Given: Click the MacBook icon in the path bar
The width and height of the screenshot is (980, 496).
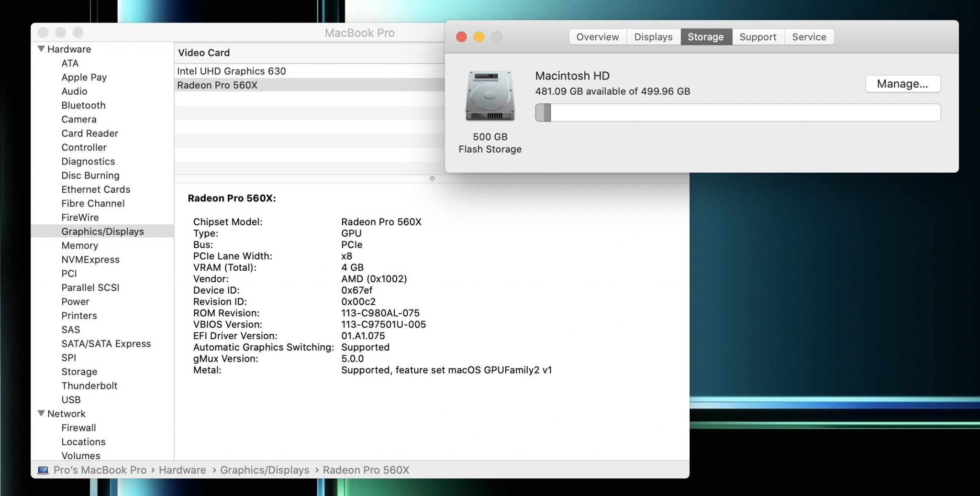Looking at the screenshot, I should tap(43, 471).
